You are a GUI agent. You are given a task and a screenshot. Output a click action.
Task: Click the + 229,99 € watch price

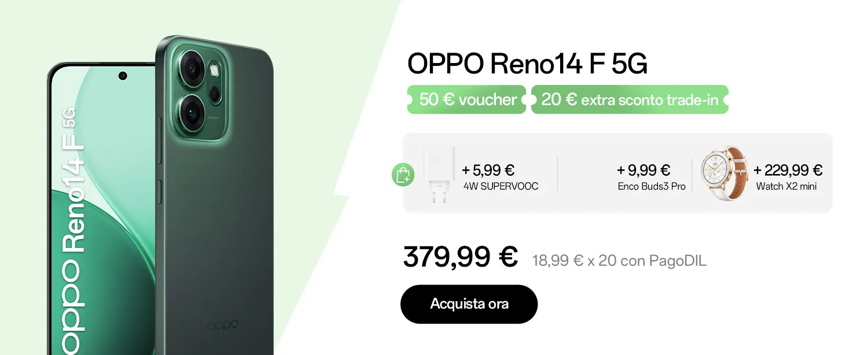pyautogui.click(x=788, y=170)
